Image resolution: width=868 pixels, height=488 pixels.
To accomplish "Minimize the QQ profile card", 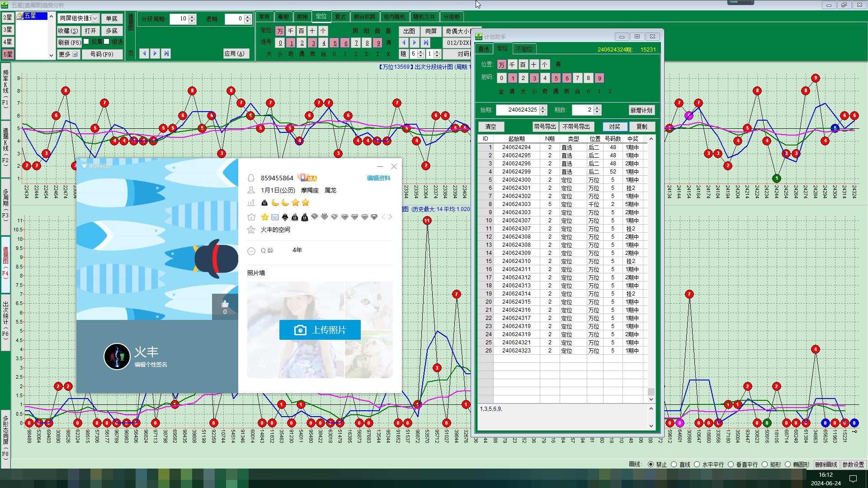I will (380, 166).
